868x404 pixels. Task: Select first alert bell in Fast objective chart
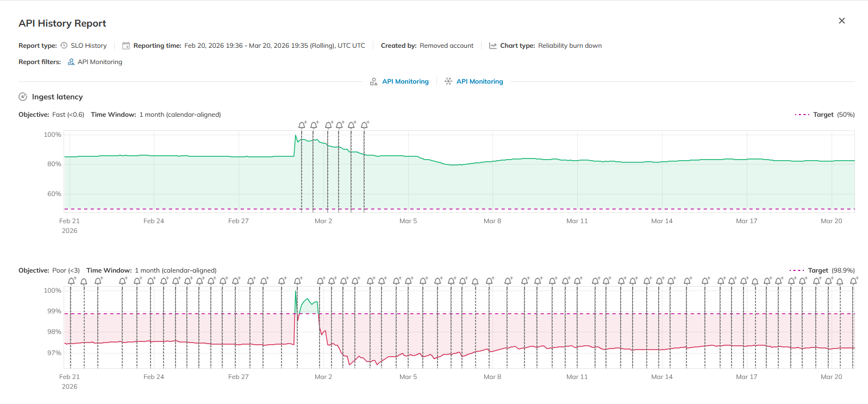(302, 125)
